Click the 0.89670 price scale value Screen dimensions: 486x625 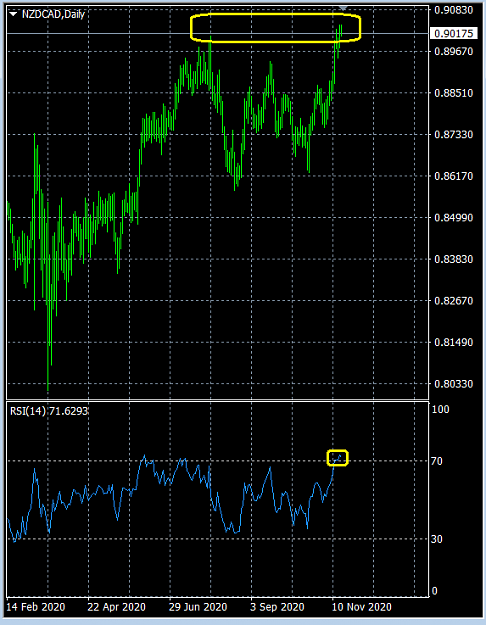[453, 51]
